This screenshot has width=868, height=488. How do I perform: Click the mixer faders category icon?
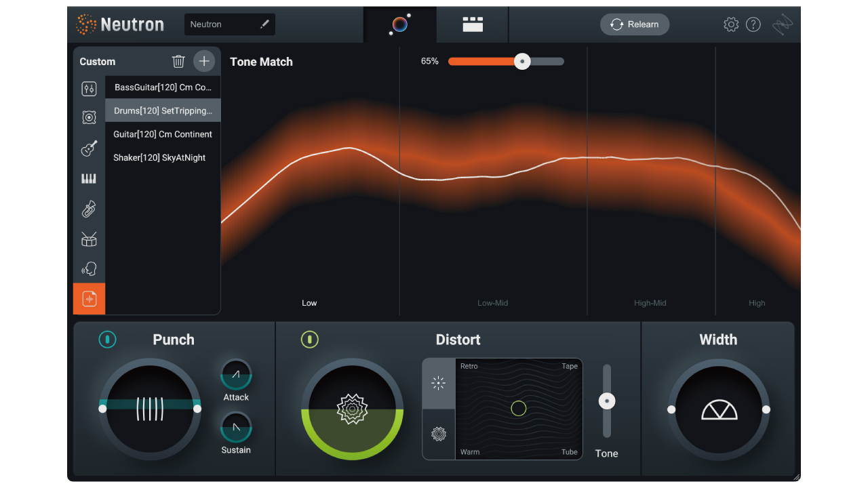pyautogui.click(x=89, y=89)
